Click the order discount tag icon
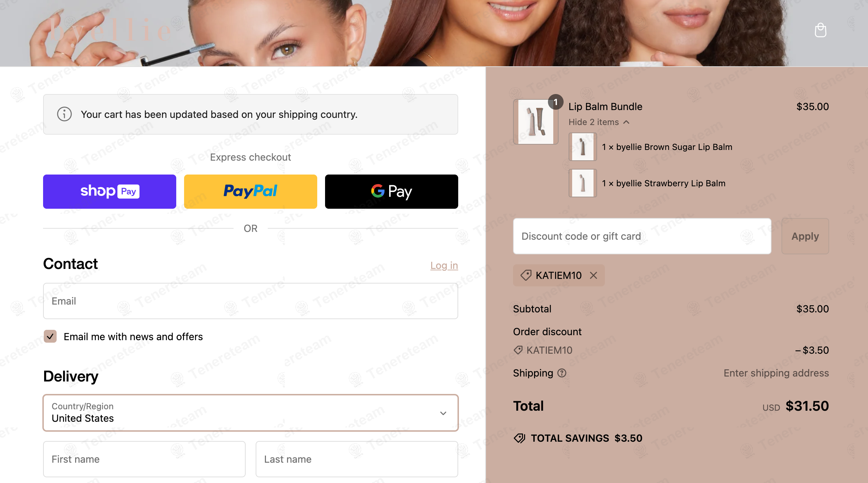Screen dimensions: 868x483 coord(518,350)
